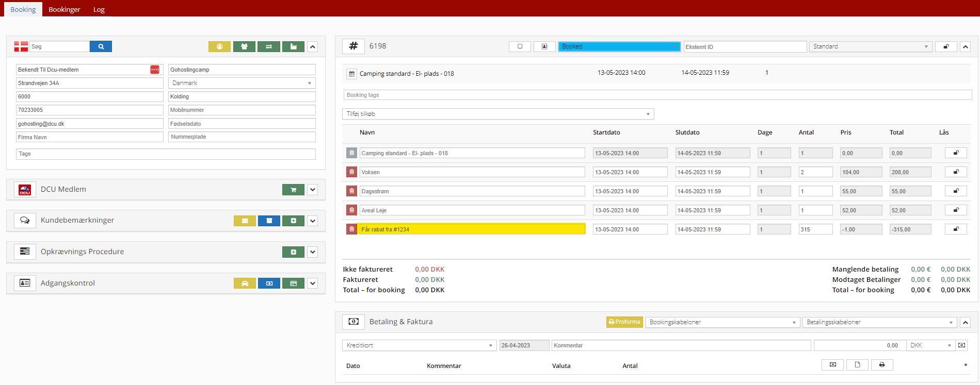The width and height of the screenshot is (980, 385).
Task: Open the Log tab
Action: (x=99, y=9)
